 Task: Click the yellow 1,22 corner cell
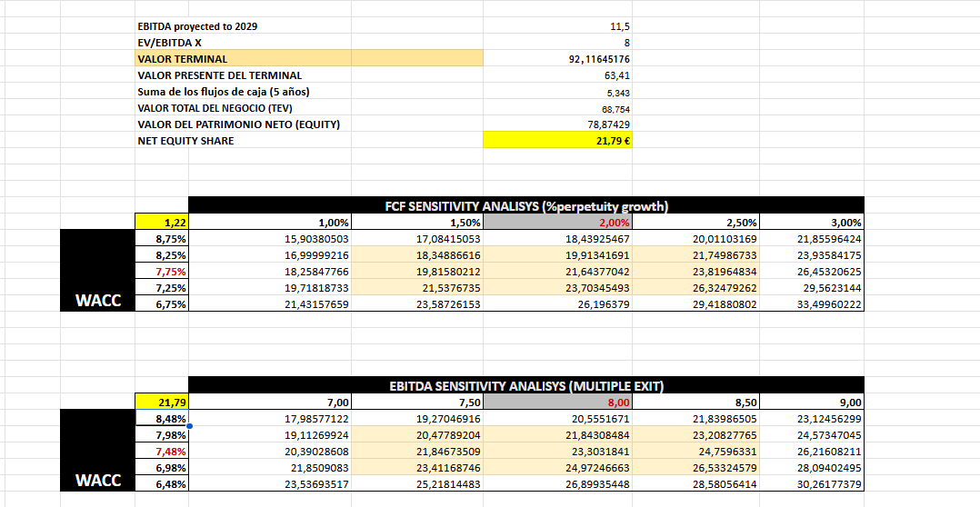(162, 223)
